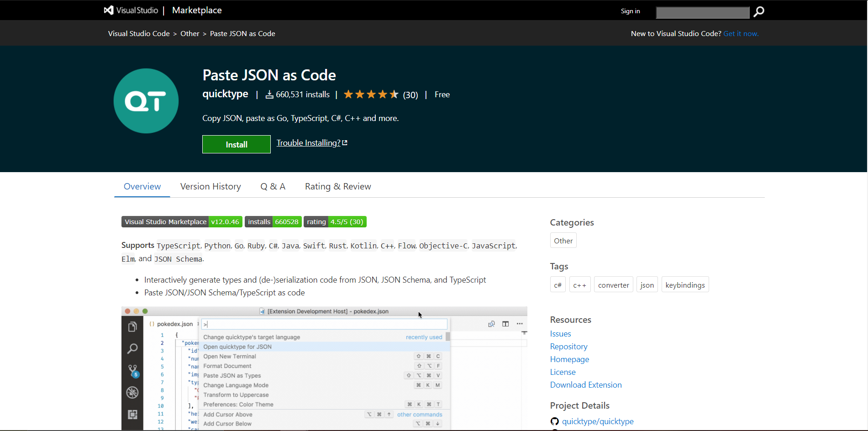
Task: Click the Marketplace header link
Action: [197, 10]
